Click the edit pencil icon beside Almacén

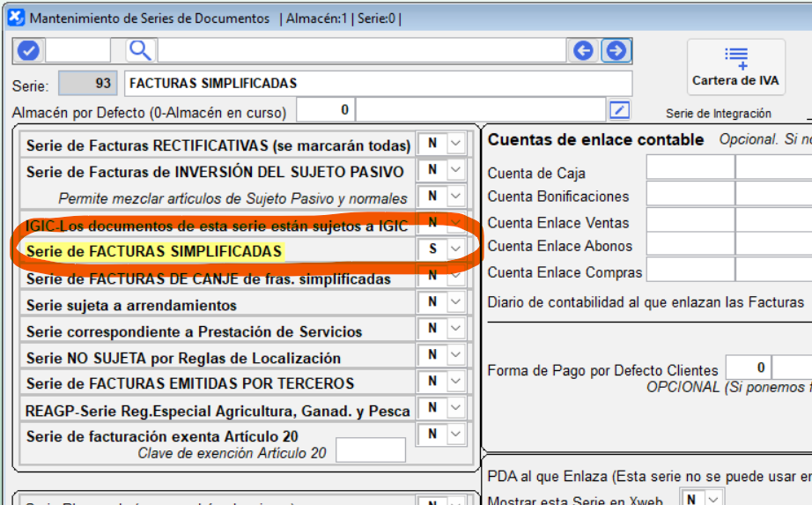[x=620, y=110]
